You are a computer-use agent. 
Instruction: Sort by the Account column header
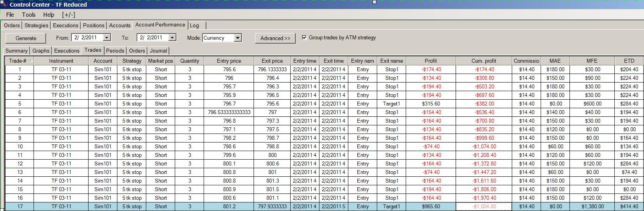[x=103, y=61]
